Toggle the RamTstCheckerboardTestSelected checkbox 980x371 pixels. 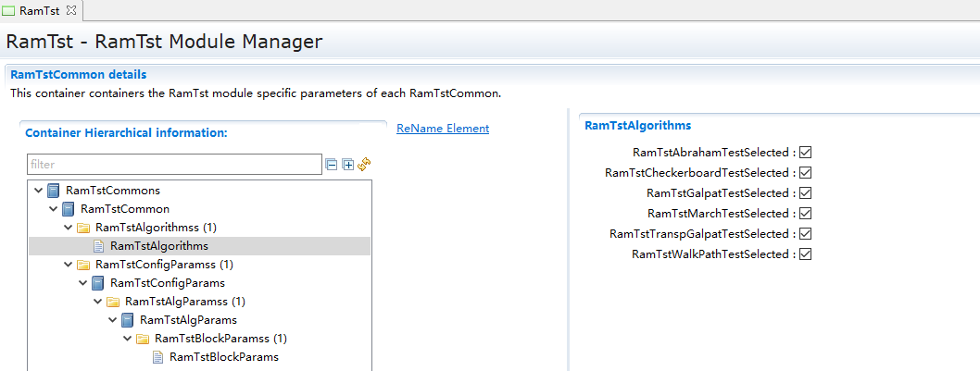(805, 173)
